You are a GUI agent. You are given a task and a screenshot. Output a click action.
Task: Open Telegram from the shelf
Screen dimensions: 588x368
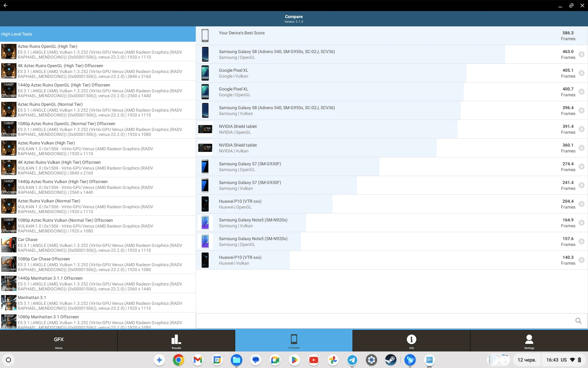(352, 360)
